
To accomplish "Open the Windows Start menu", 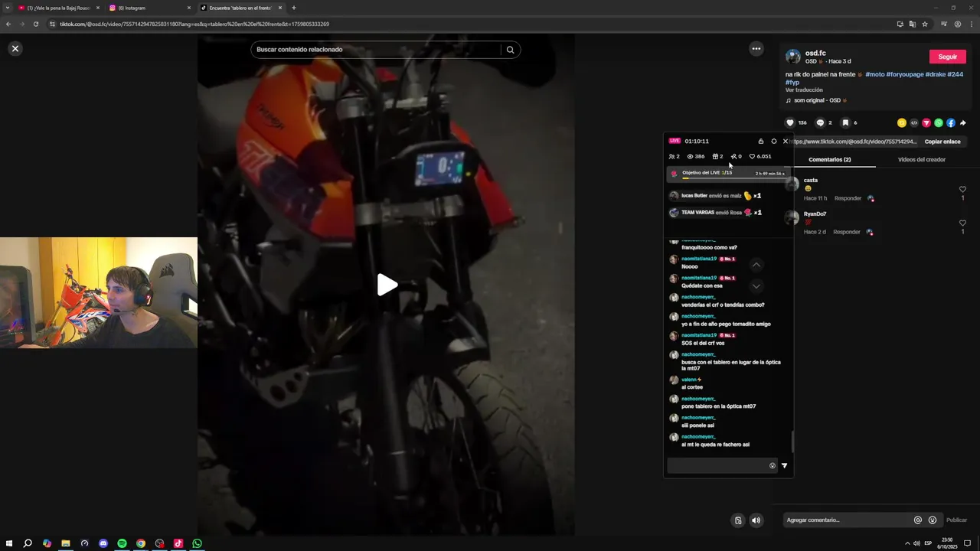I will tap(9, 543).
